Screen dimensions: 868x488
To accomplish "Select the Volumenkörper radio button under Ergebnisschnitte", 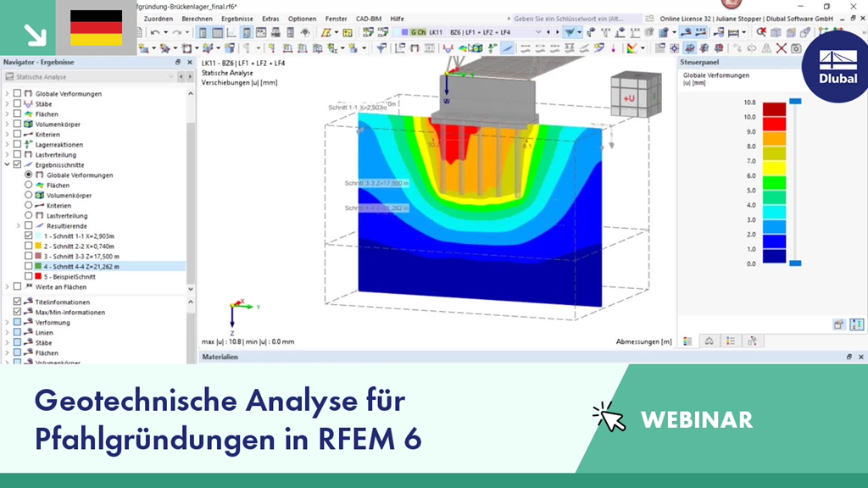I will [x=28, y=195].
